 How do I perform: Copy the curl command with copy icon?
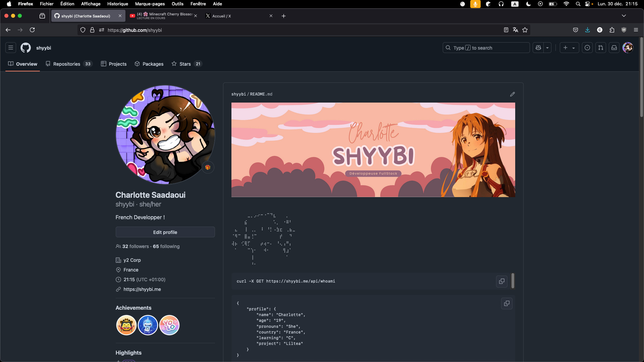pyautogui.click(x=502, y=281)
